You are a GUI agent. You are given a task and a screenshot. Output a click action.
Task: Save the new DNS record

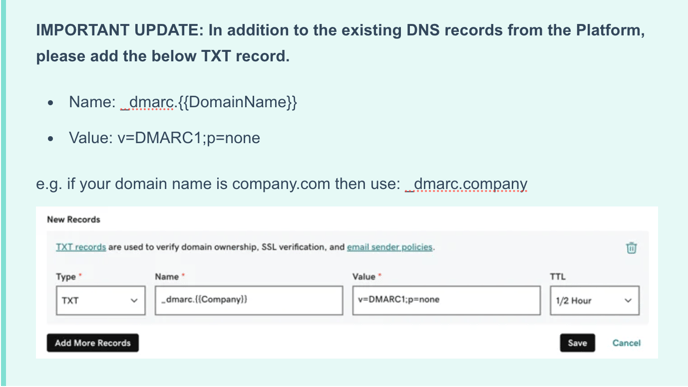tap(577, 343)
